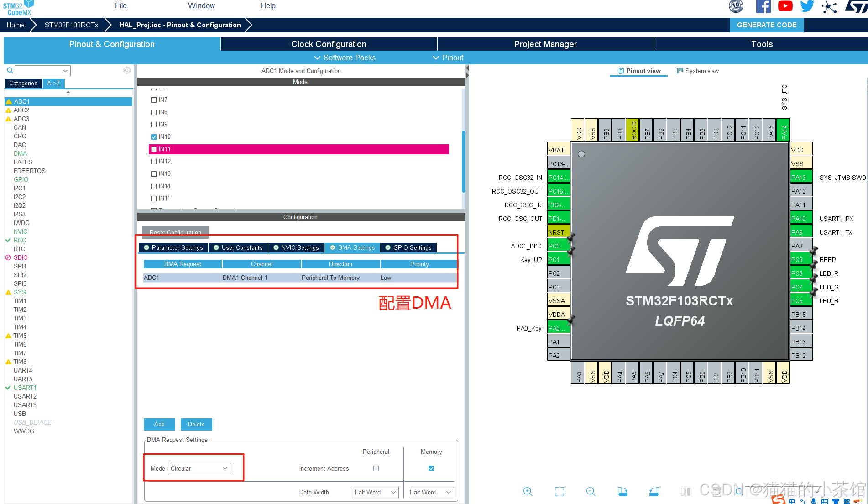Click the split view icon in pinout toolbar
Screen dimensions: 868x504
click(x=685, y=492)
